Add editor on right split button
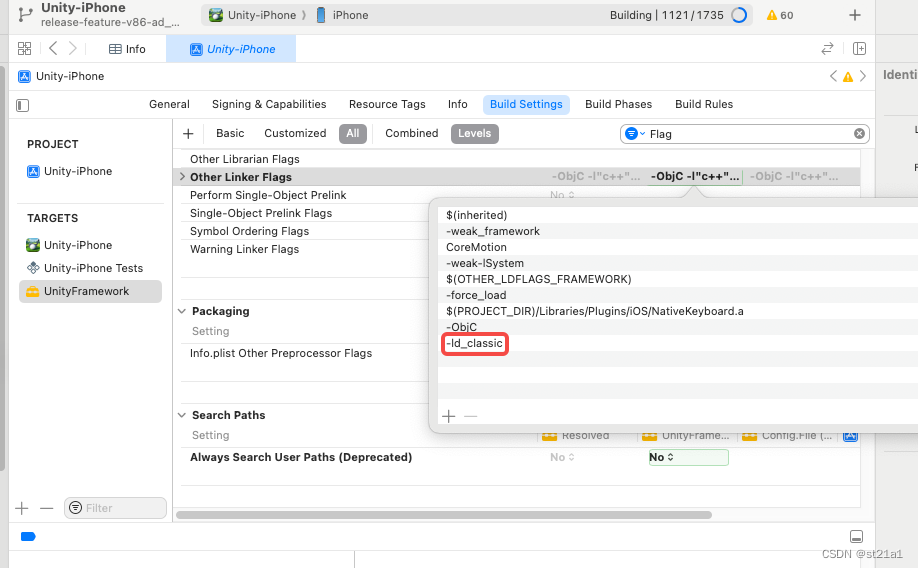The width and height of the screenshot is (918, 568). (859, 49)
